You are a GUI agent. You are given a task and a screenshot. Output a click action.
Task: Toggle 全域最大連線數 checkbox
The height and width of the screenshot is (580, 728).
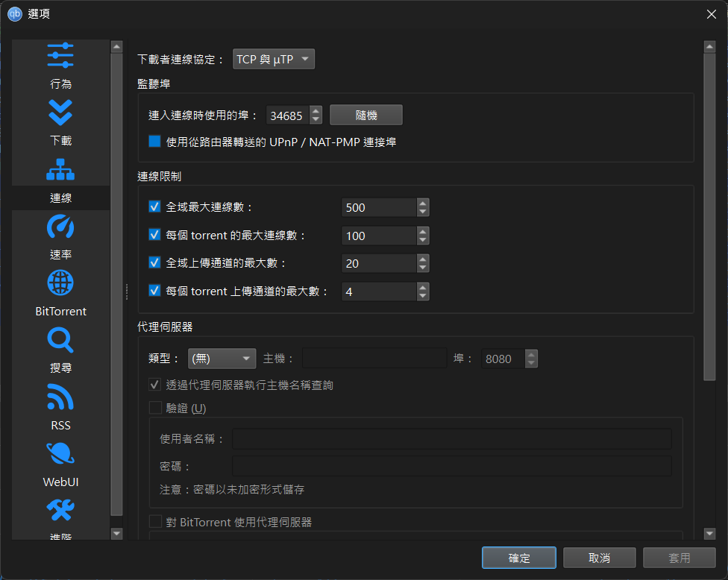pos(154,207)
